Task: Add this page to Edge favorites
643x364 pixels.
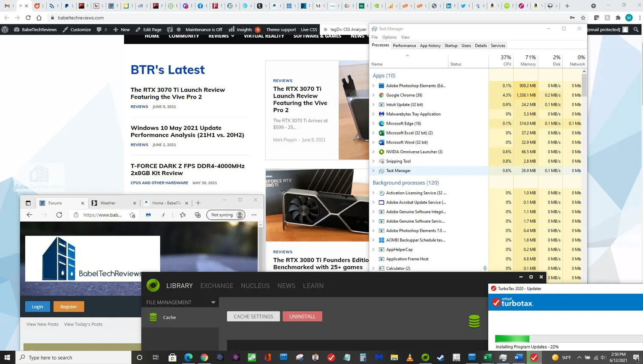Action: click(x=132, y=215)
